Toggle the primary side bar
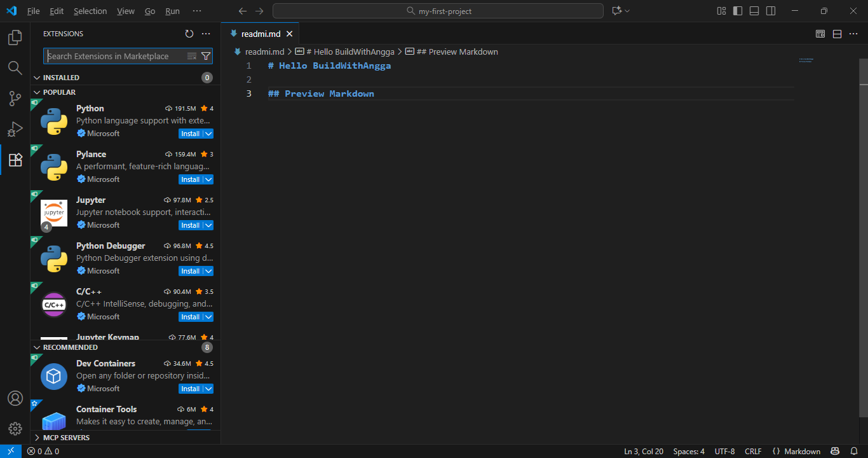The height and width of the screenshot is (458, 868). click(738, 11)
